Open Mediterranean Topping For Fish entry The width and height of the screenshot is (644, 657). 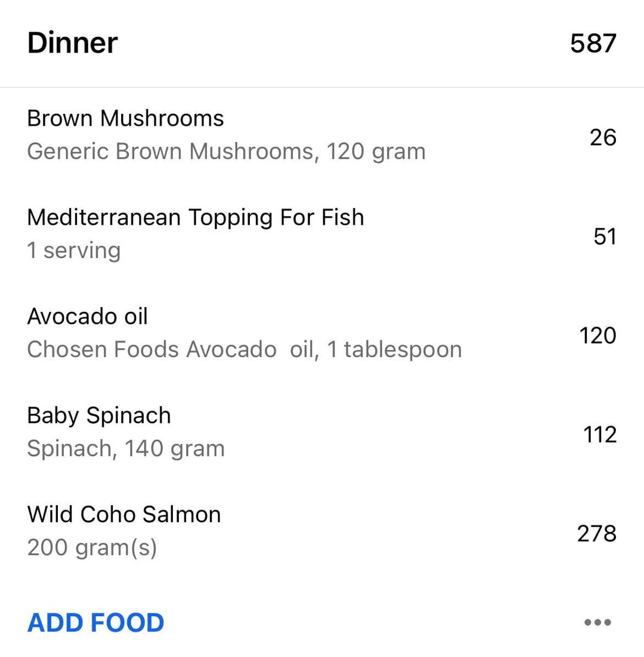196,217
